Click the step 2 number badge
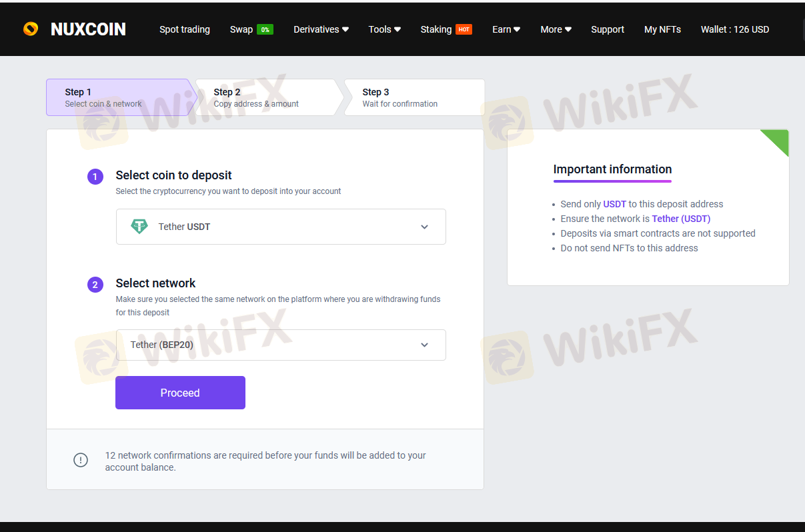The height and width of the screenshot is (532, 805). (95, 285)
